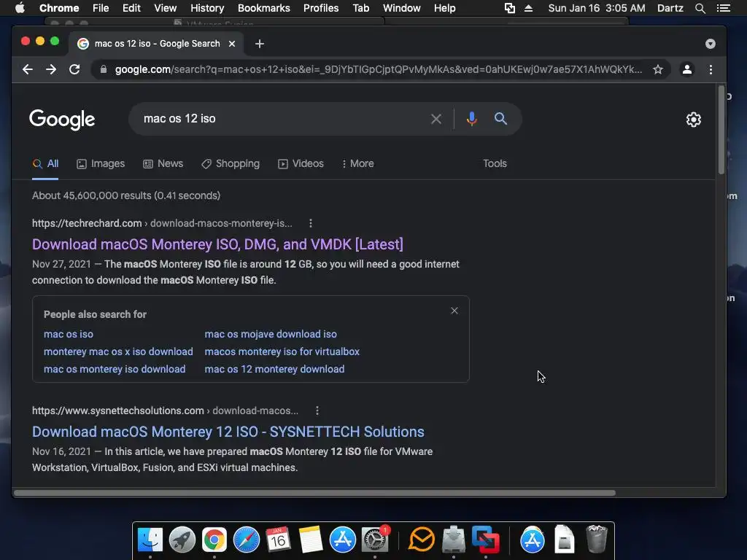Expand the More search categories menu

coord(357,164)
